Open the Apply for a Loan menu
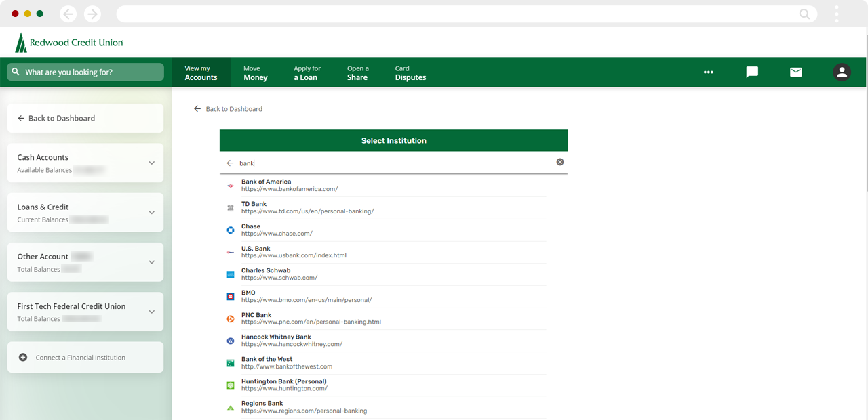 point(307,72)
